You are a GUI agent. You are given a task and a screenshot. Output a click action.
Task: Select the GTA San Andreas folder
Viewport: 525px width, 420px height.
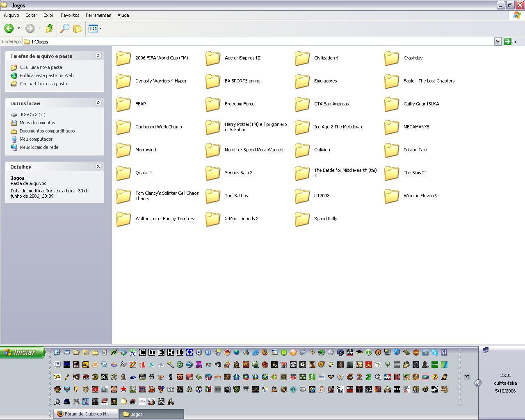click(322, 104)
